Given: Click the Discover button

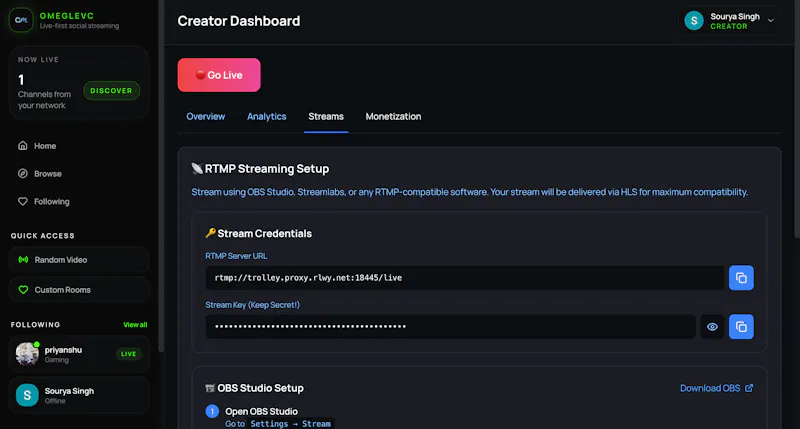Looking at the screenshot, I should pos(111,91).
